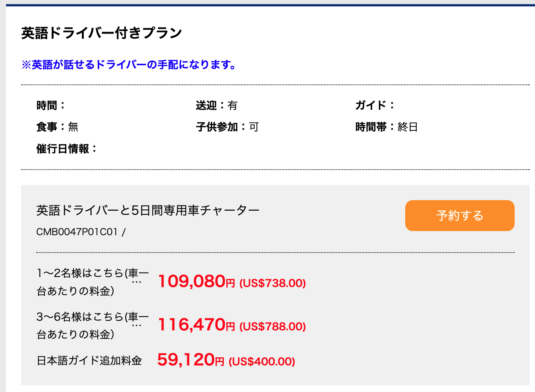Click the (US$738.00) dollar price
Viewport: 535px width, 392px height.
click(273, 283)
